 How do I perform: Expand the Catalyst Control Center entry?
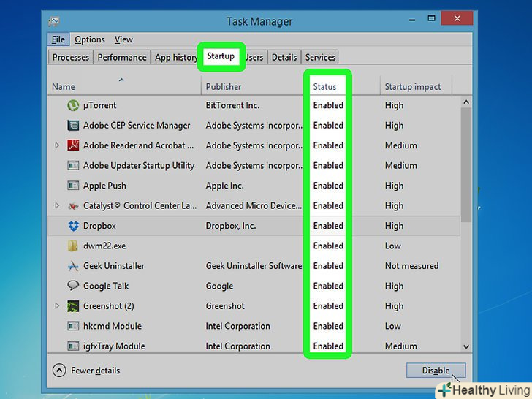(57, 206)
